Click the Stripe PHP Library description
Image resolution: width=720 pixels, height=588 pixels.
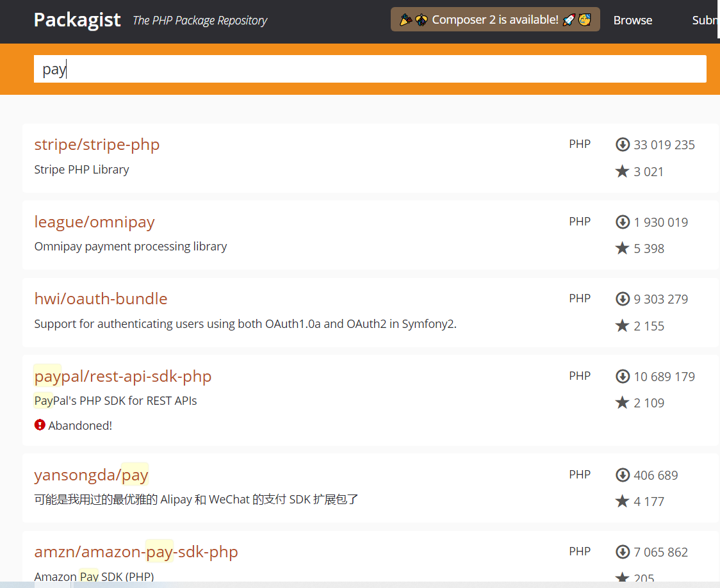coord(82,170)
